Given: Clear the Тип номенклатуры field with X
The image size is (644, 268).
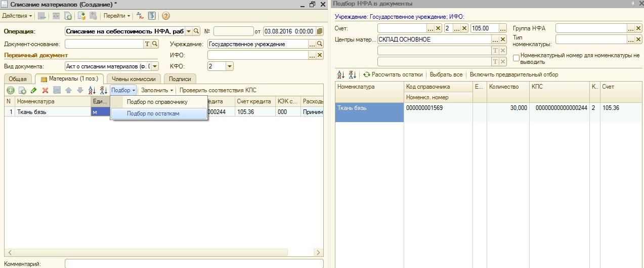Looking at the screenshot, I should [x=638, y=39].
